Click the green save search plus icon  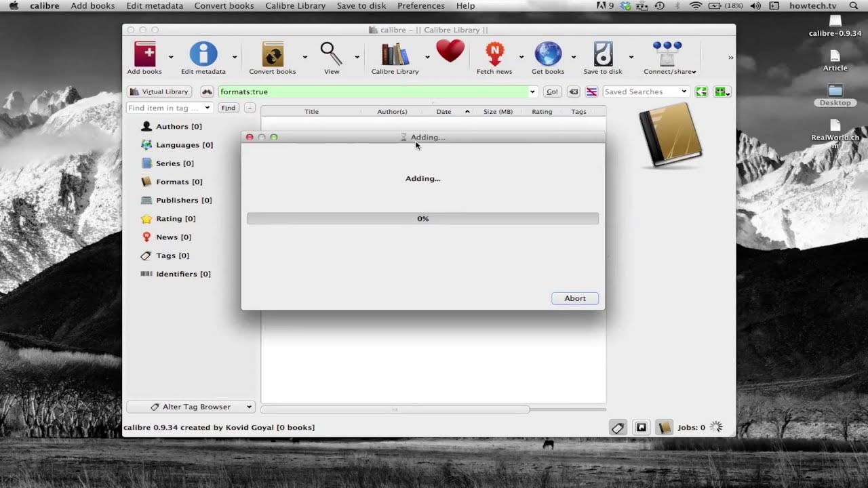(x=721, y=91)
